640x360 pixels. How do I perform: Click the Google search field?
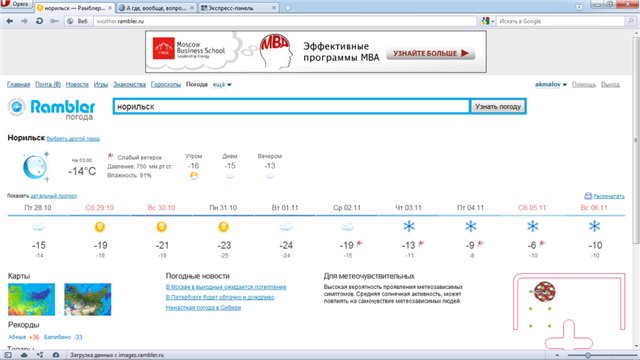[561, 21]
